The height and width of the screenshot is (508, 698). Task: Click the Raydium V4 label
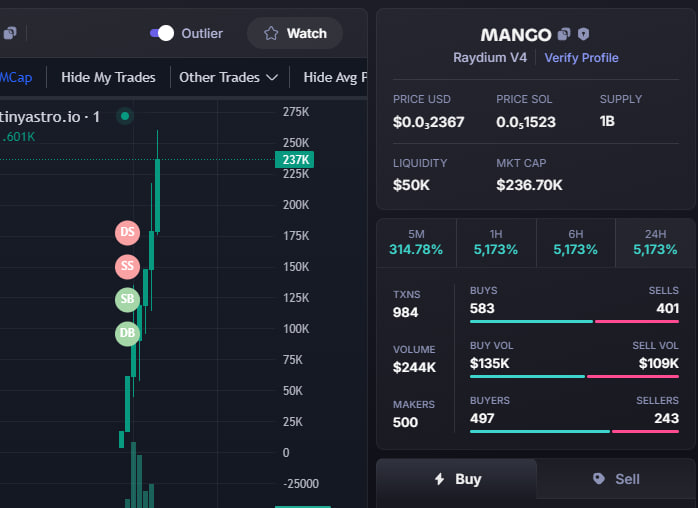coord(490,58)
